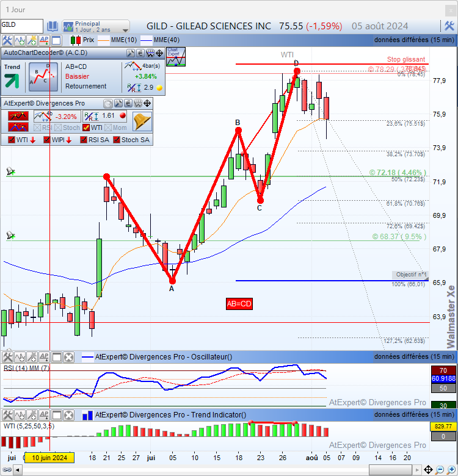Open the Chart Expert thumbnail
This screenshot has height=476, width=458.
coord(176,57)
